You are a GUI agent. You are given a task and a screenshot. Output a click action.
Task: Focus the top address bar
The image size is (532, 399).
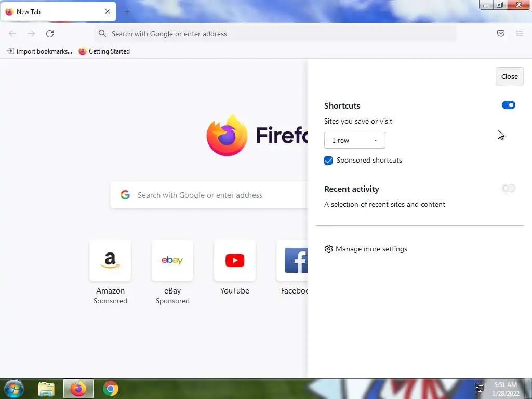click(275, 34)
